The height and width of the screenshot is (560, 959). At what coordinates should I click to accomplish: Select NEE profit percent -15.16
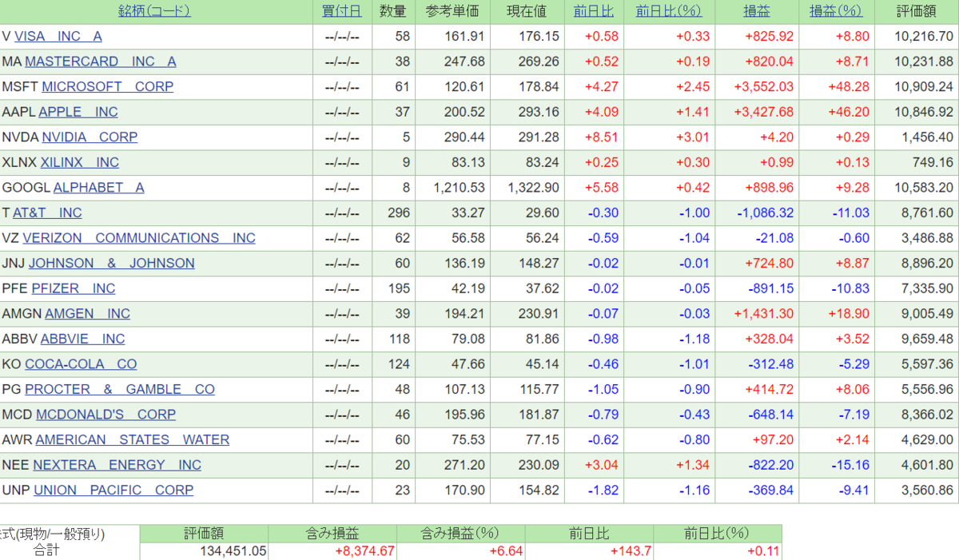(850, 465)
